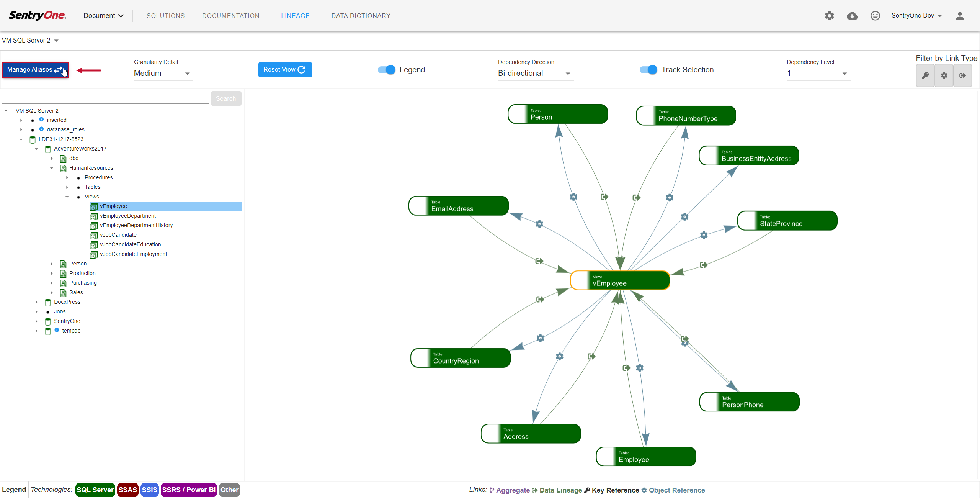Click the Manage Aliases button

(36, 70)
